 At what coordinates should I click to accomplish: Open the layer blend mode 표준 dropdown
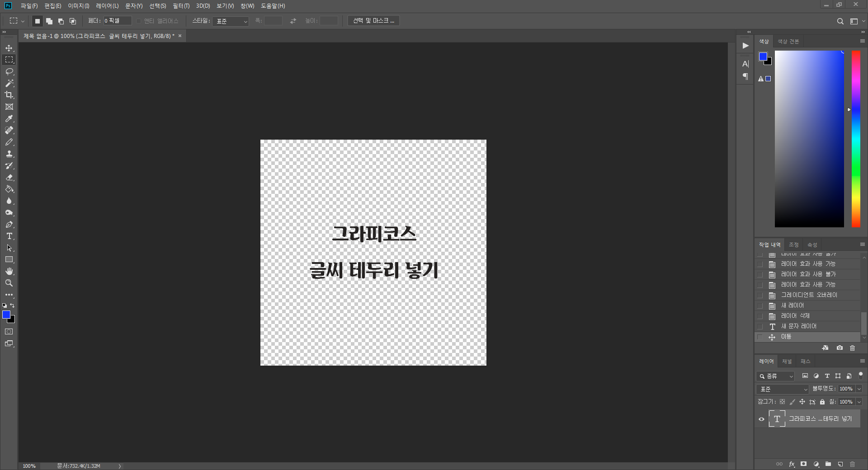tap(783, 389)
